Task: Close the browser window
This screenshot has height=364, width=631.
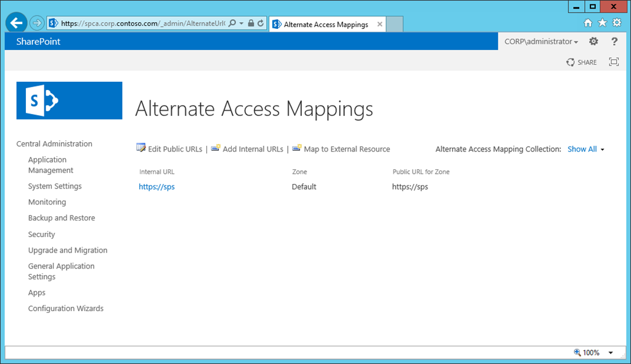Action: 614,7
